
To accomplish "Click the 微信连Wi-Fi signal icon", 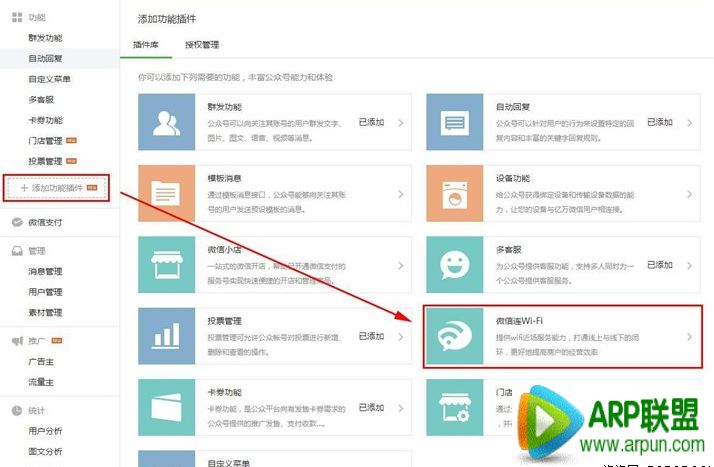I will tap(456, 338).
